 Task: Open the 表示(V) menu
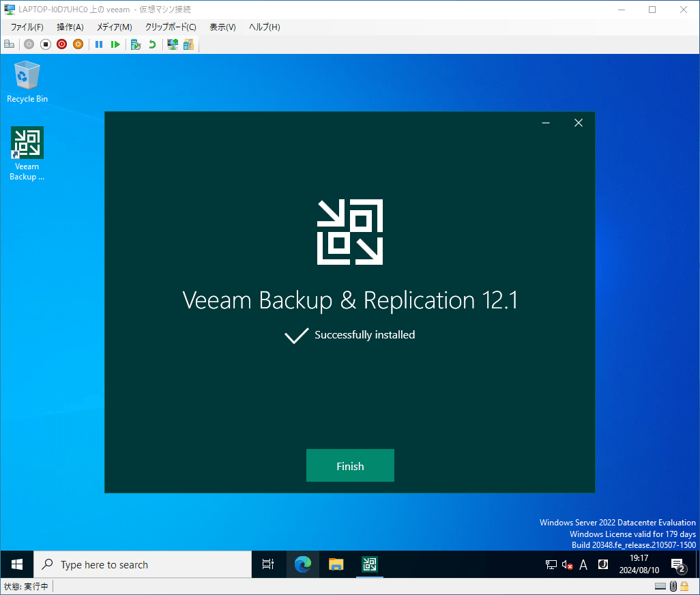(223, 27)
